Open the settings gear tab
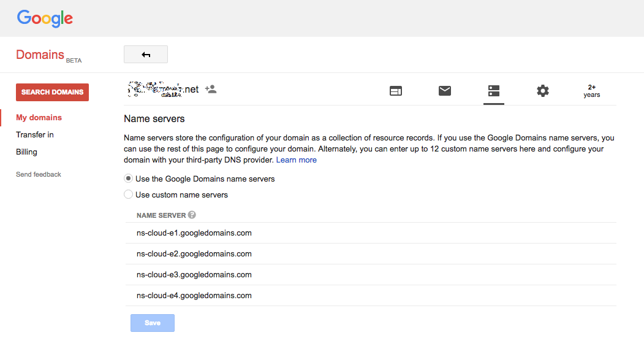This screenshot has height=354, width=644. click(x=542, y=91)
